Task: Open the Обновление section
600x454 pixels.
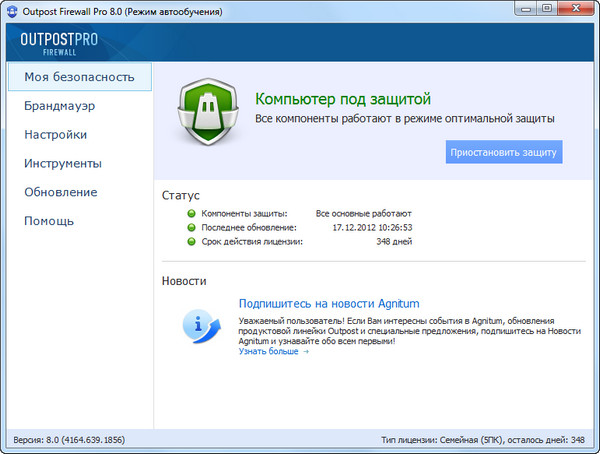Action: [x=60, y=192]
